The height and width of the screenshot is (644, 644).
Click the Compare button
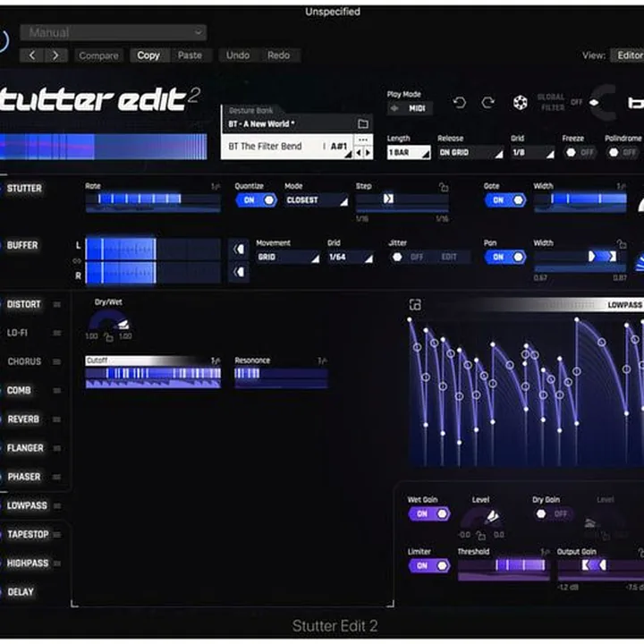98,55
